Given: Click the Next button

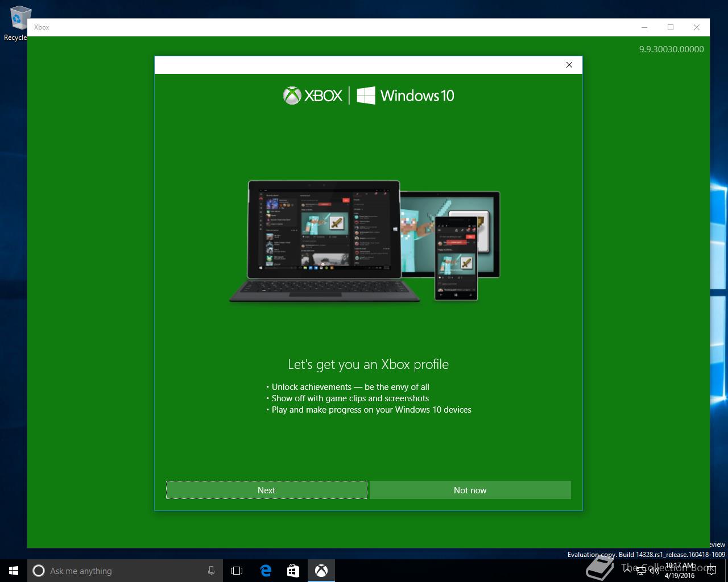Looking at the screenshot, I should (266, 490).
